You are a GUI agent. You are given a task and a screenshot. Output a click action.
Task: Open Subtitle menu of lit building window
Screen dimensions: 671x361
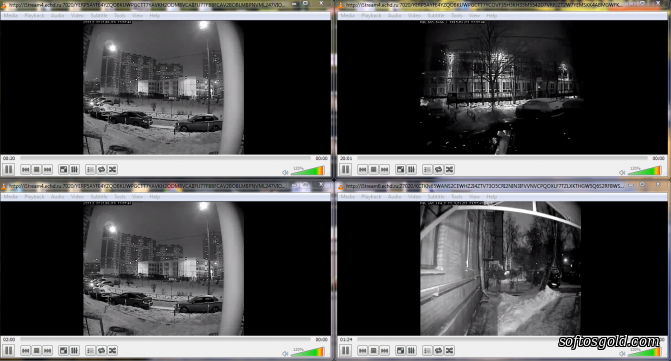[436, 15]
